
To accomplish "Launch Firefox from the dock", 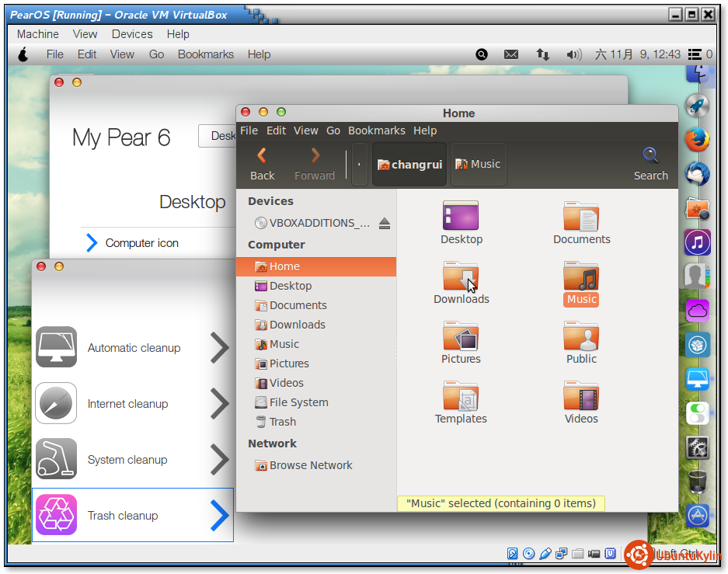I will [698, 140].
